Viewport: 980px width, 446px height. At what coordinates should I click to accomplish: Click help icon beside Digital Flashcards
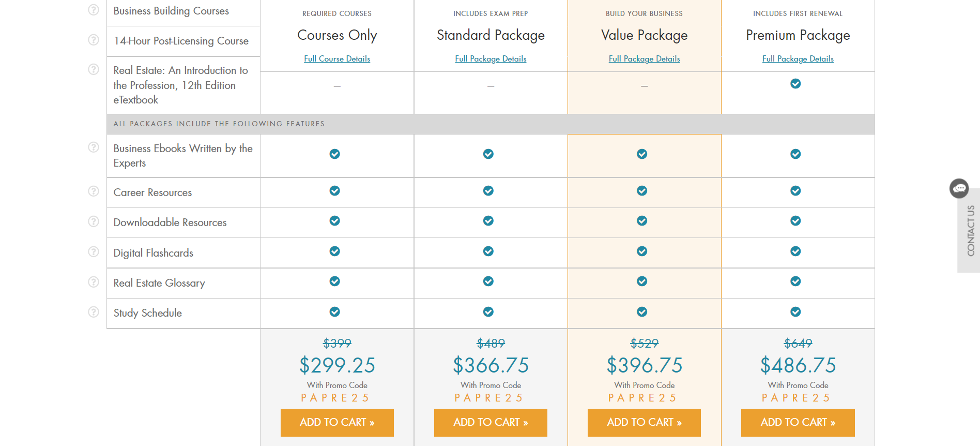(94, 252)
